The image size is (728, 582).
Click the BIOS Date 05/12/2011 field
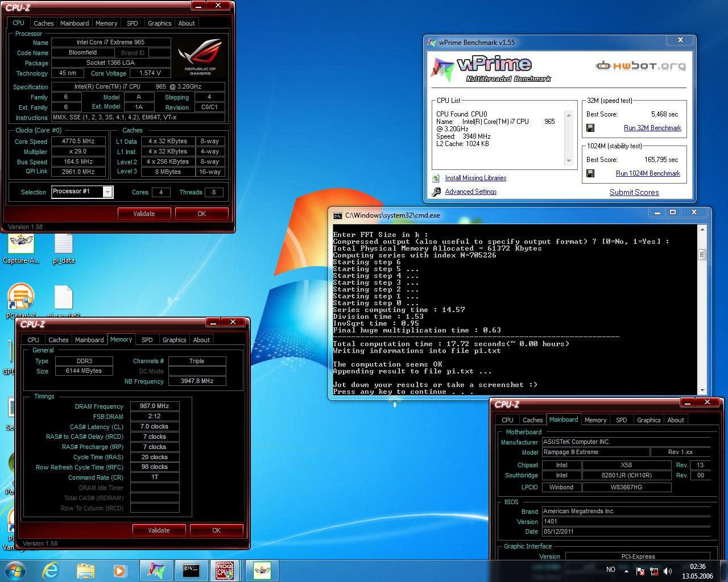pyautogui.click(x=626, y=532)
